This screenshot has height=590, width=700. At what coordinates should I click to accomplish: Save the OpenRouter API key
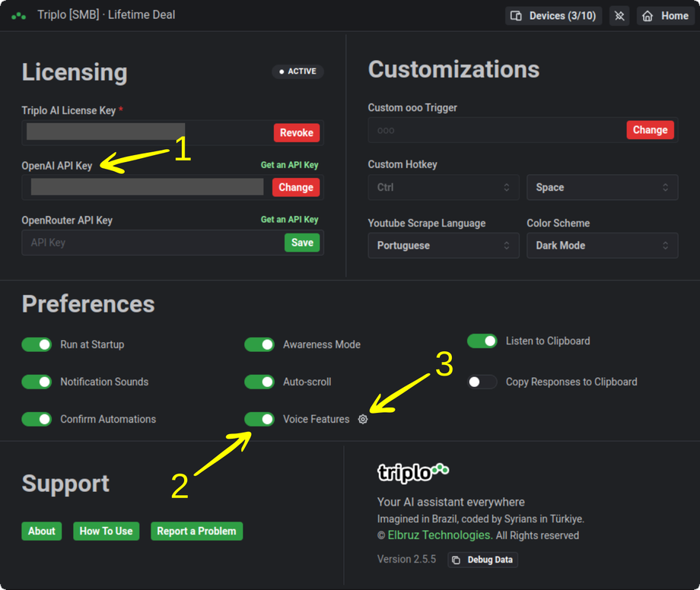click(x=302, y=243)
